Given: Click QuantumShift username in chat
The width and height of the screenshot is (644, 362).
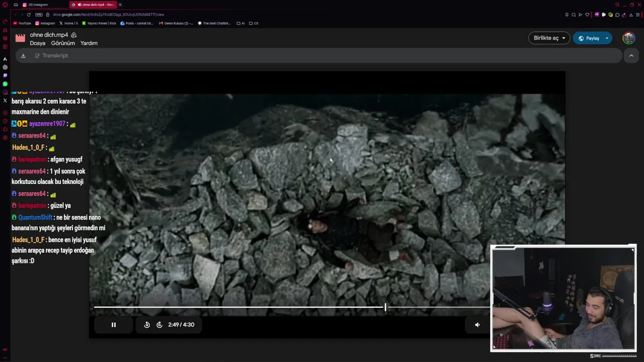Looking at the screenshot, I should click(x=35, y=218).
